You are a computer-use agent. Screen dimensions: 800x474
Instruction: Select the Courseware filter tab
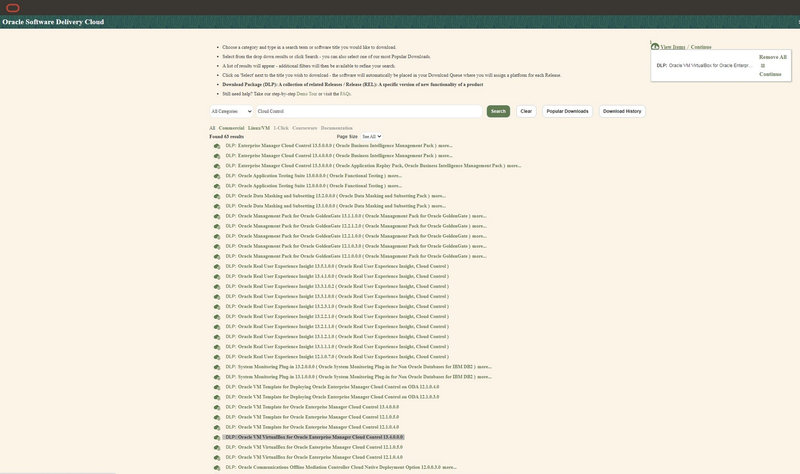[305, 128]
